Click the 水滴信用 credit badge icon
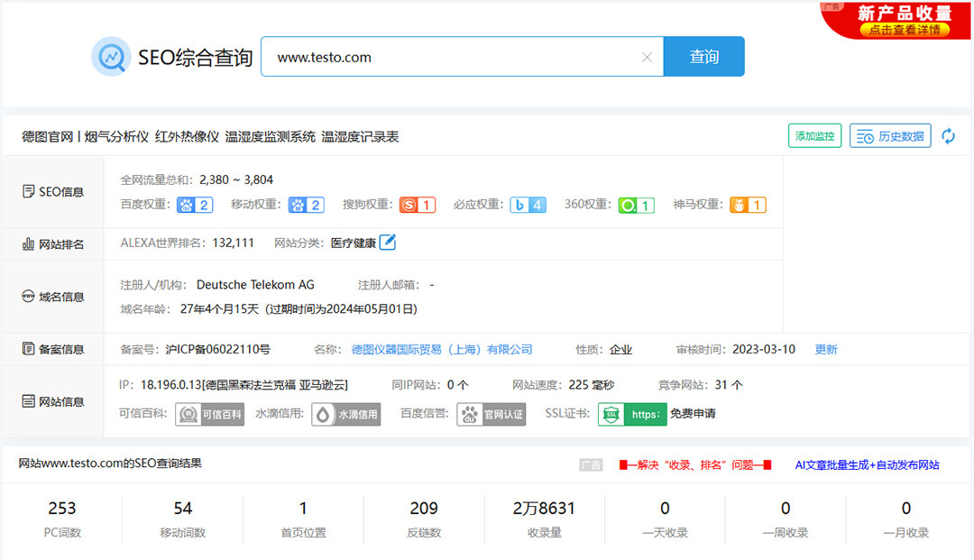974x560 pixels. [345, 413]
